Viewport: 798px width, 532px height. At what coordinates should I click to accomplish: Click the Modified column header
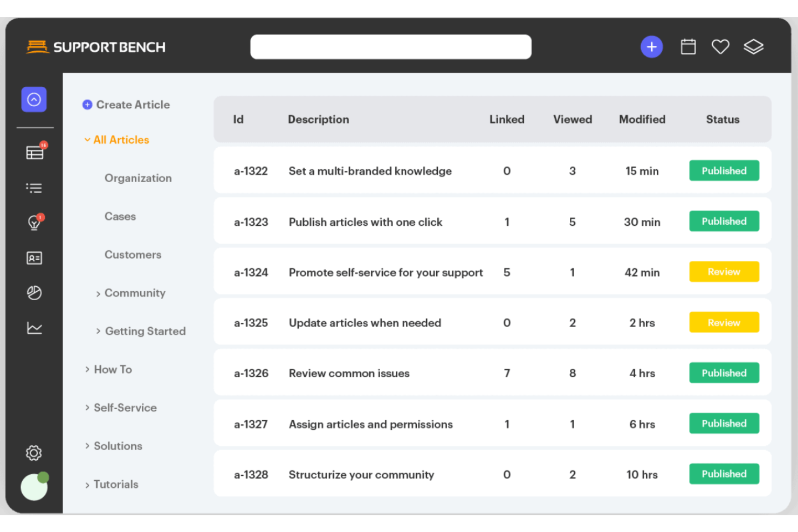(642, 119)
